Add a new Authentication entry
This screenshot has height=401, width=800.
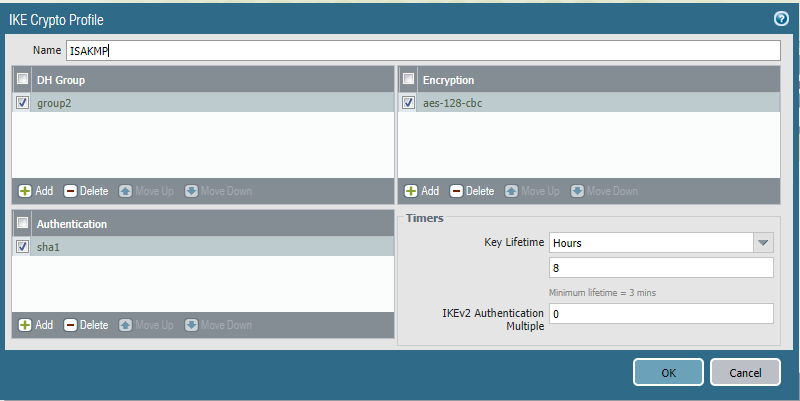tap(36, 325)
